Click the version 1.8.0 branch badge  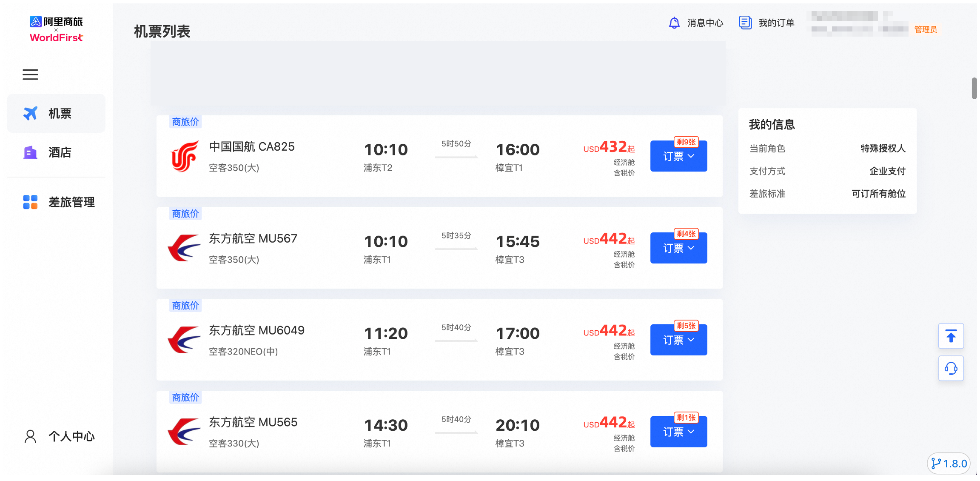pos(949,463)
